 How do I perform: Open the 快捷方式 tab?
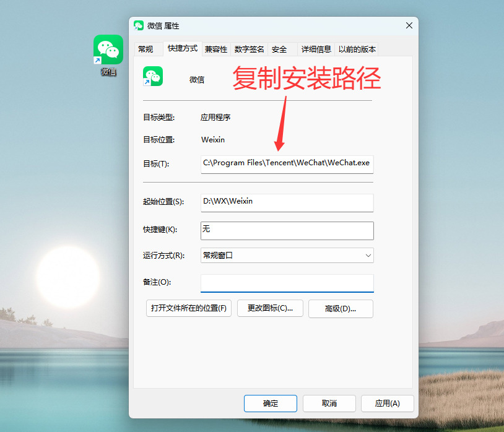(x=183, y=48)
